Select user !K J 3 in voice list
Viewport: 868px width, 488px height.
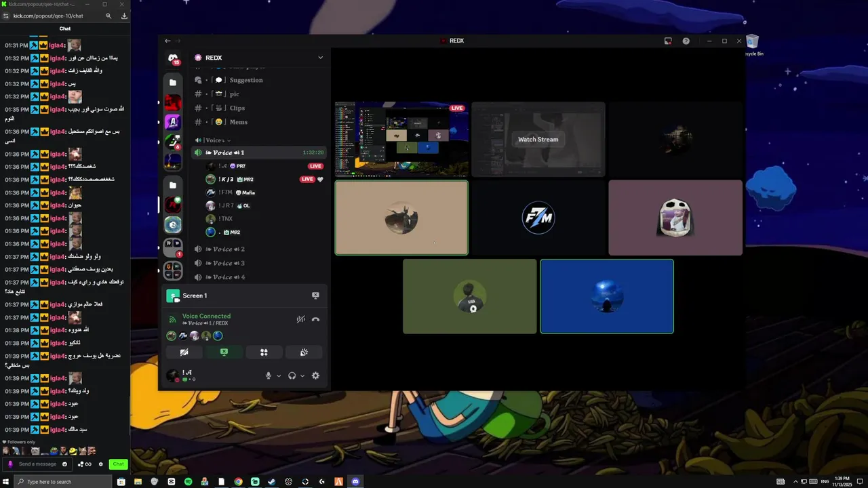coord(264,179)
